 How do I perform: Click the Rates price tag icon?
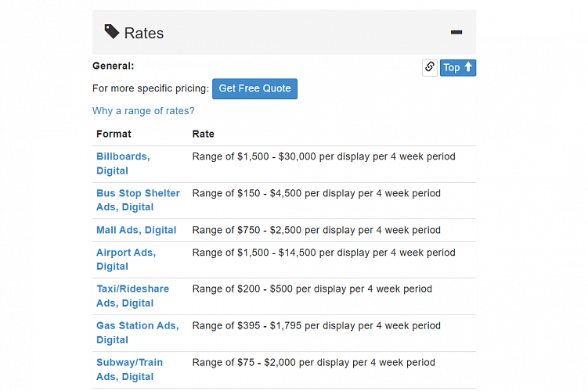click(x=112, y=31)
